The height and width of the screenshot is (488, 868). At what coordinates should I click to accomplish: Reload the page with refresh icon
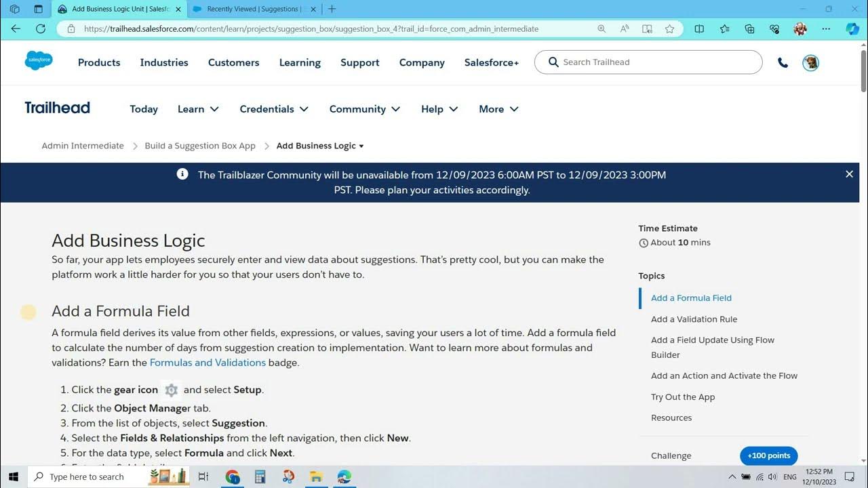click(x=41, y=28)
